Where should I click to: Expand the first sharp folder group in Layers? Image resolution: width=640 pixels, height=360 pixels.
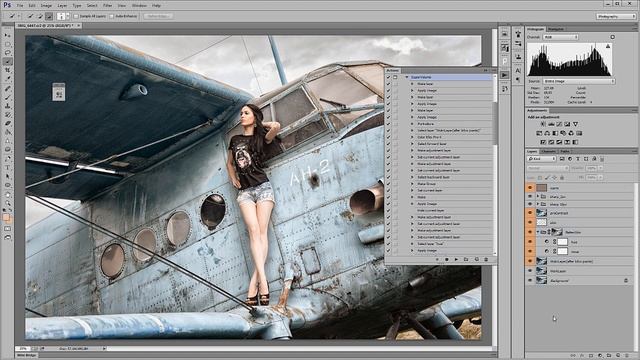538,196
